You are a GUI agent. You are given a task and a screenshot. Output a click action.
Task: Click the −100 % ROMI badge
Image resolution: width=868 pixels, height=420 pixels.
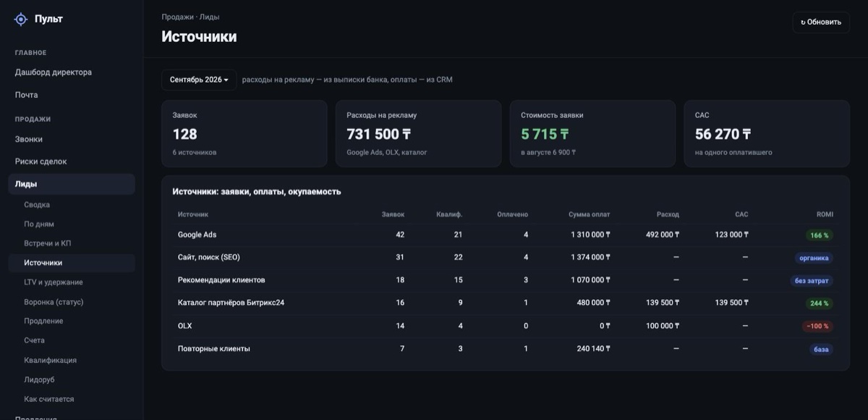818,326
